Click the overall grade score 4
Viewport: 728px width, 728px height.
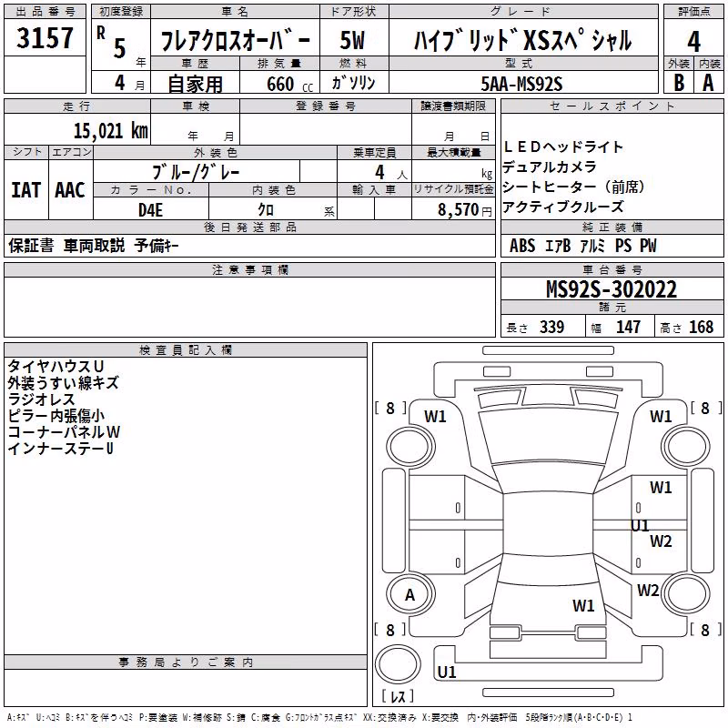coord(693,42)
